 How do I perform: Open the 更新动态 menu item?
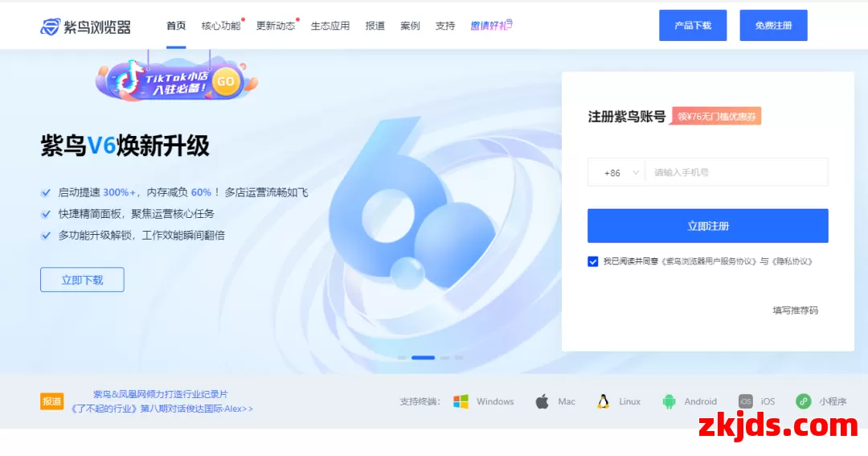[275, 26]
